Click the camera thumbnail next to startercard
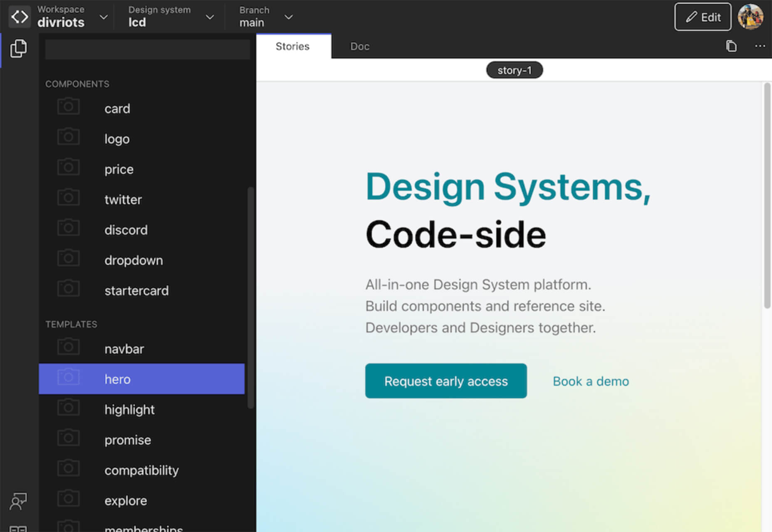The width and height of the screenshot is (772, 532). coord(68,288)
